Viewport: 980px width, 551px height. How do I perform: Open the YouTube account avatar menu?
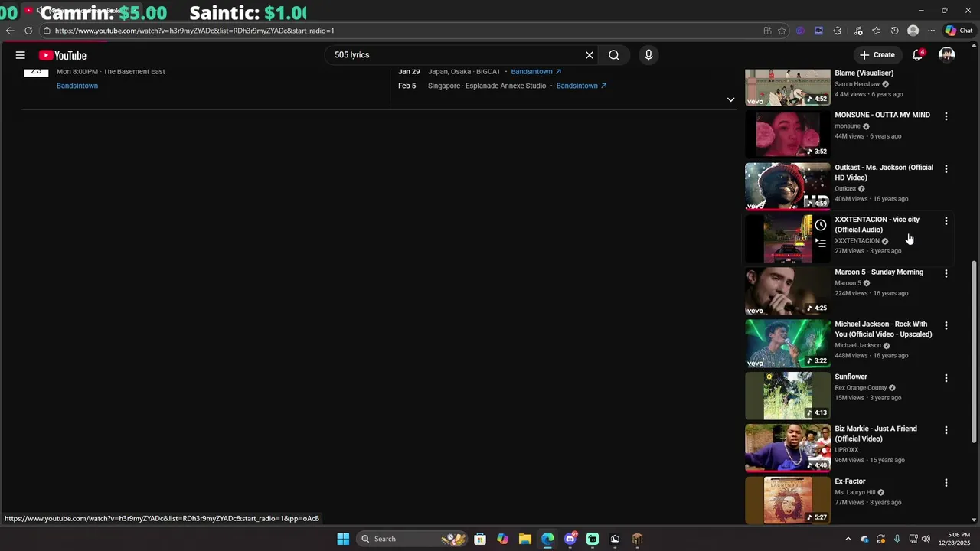pyautogui.click(x=947, y=55)
